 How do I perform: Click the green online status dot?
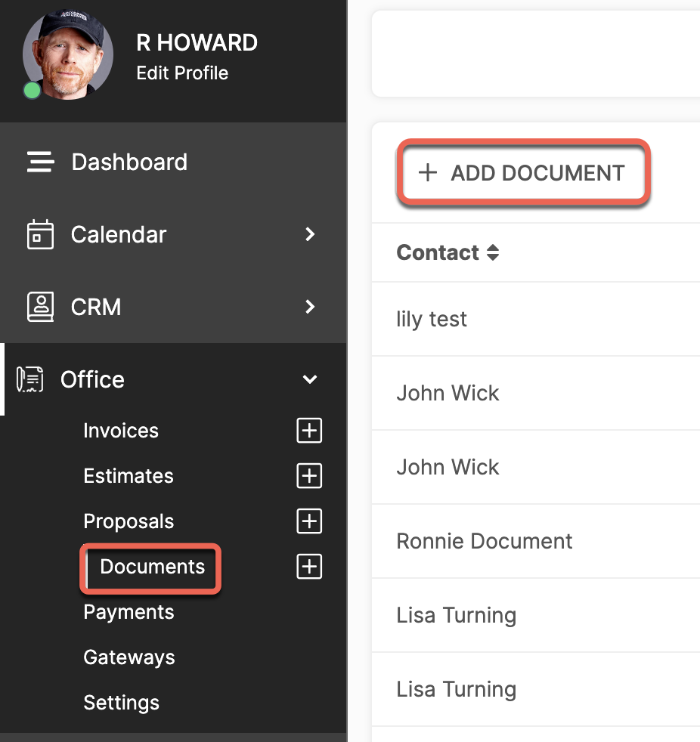[33, 91]
